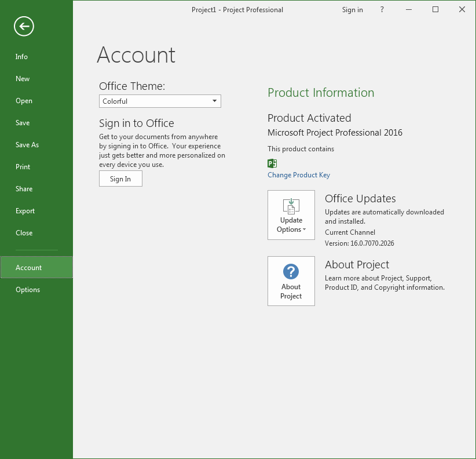This screenshot has height=459, width=476.
Task: Open the Print page
Action: (36, 167)
